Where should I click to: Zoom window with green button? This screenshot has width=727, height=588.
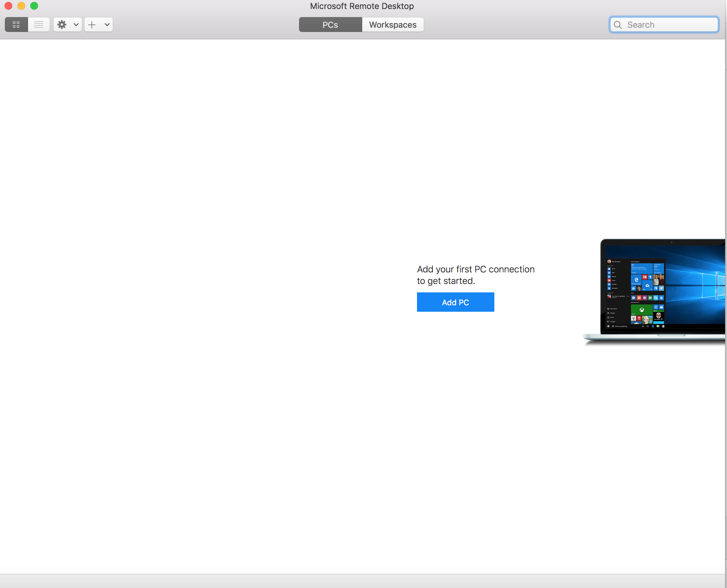(x=34, y=6)
